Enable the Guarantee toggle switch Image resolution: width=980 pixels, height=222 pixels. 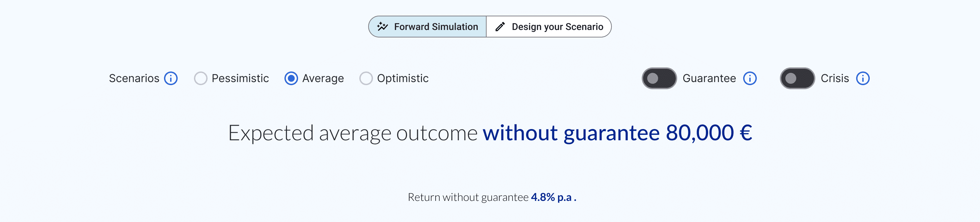pyautogui.click(x=659, y=78)
